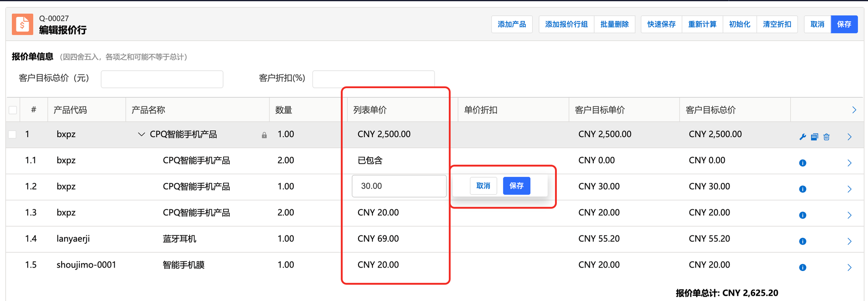The image size is (868, 301).
Task: Click 取消 in the inline edit popup
Action: [483, 186]
